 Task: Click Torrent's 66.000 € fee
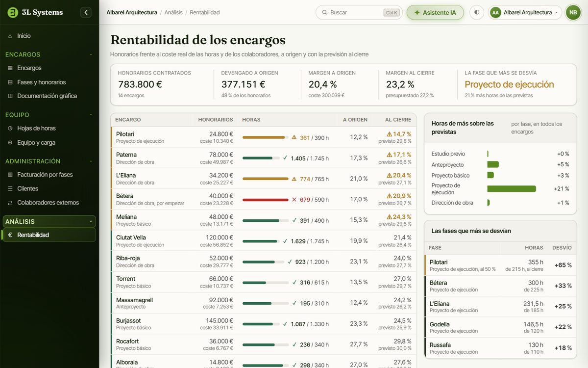click(x=221, y=279)
